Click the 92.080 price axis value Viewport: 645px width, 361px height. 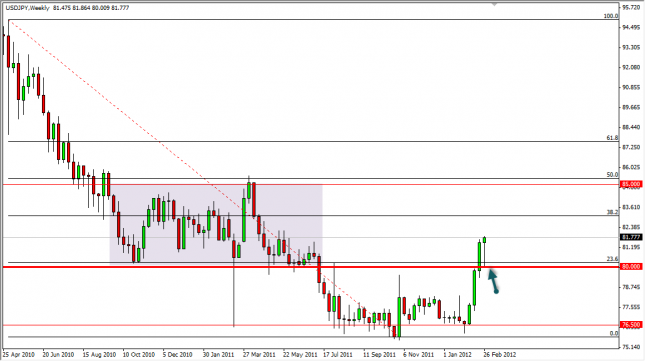pyautogui.click(x=631, y=67)
